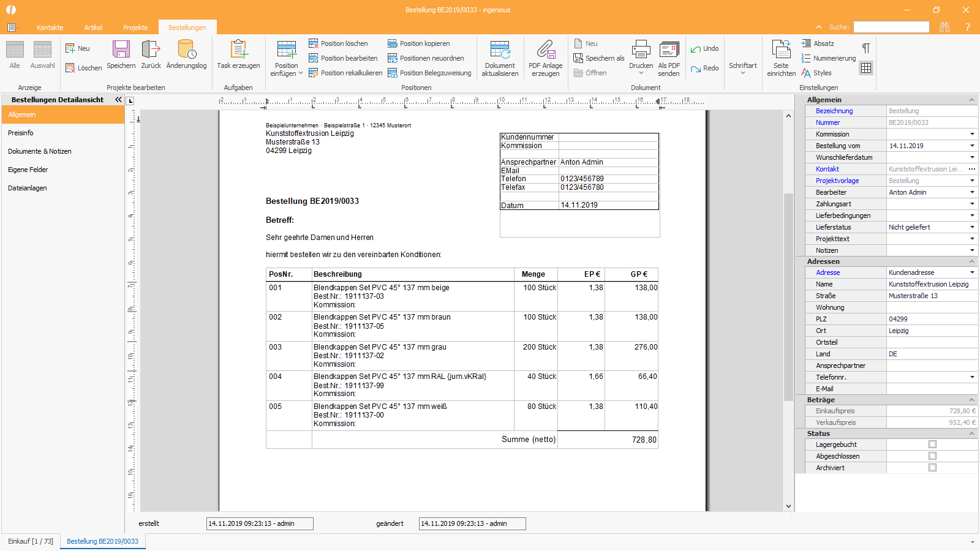Check the Abgeschlossen checkbox
The width and height of the screenshot is (980, 551).
[x=932, y=456]
